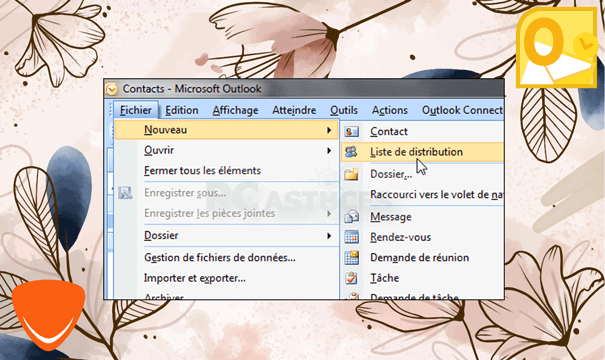Viewport: 605px width, 360px height.
Task: Click the Message envelope icon
Action: 352,217
